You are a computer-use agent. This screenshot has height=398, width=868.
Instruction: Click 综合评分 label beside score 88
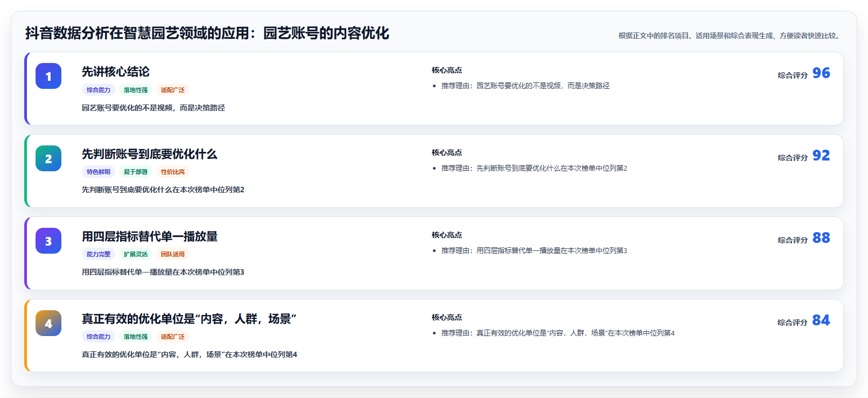click(793, 240)
